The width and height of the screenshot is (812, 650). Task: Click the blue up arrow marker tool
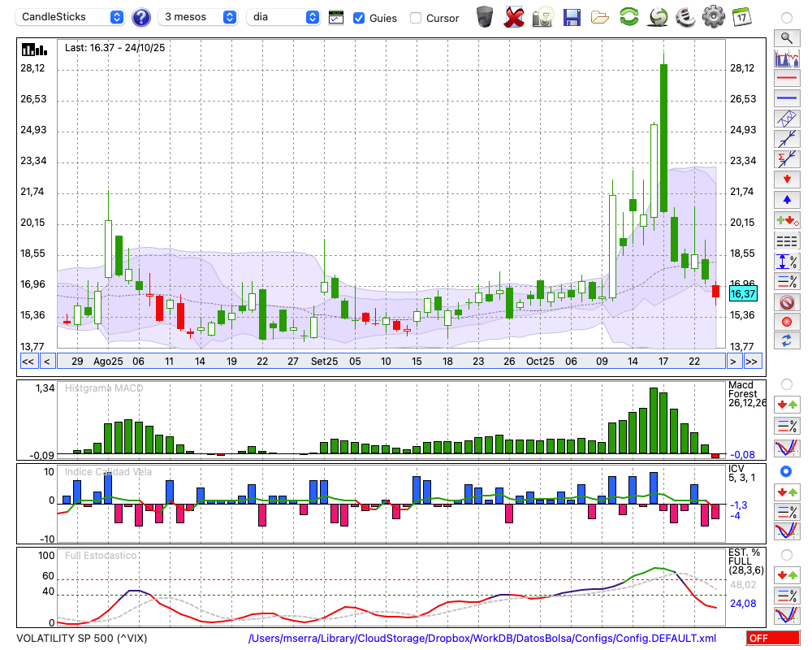point(786,199)
